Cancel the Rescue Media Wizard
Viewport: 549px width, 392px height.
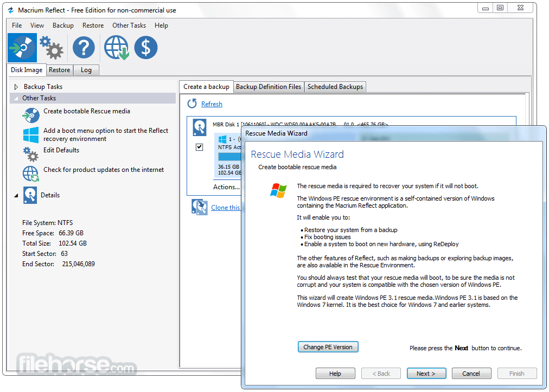(471, 374)
